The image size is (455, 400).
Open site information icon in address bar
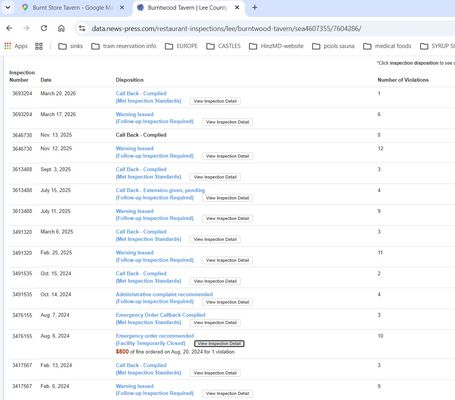tap(82, 28)
